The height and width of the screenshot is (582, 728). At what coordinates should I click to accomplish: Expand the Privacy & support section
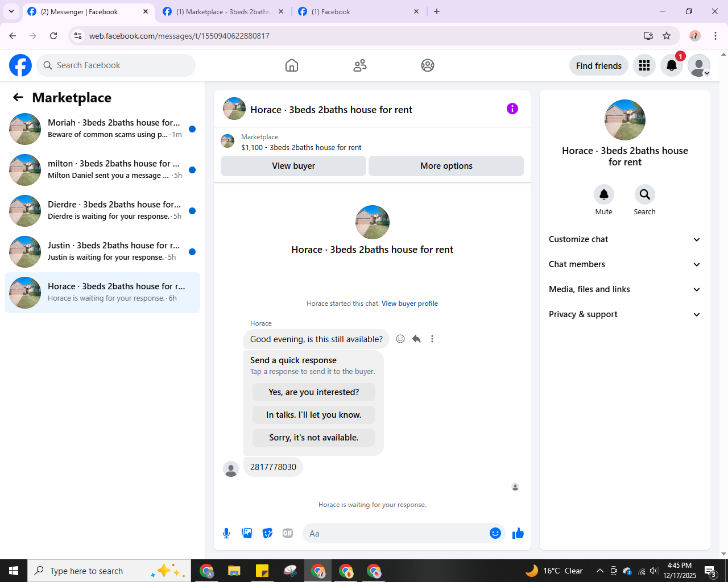tap(625, 314)
